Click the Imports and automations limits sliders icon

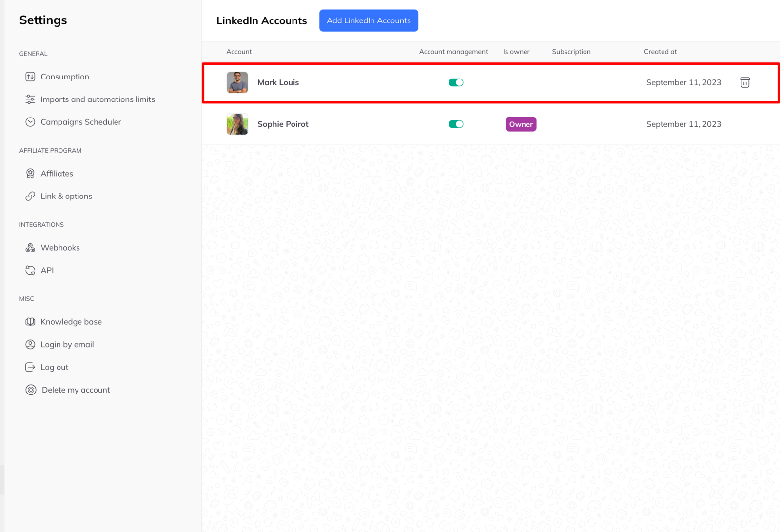point(30,99)
